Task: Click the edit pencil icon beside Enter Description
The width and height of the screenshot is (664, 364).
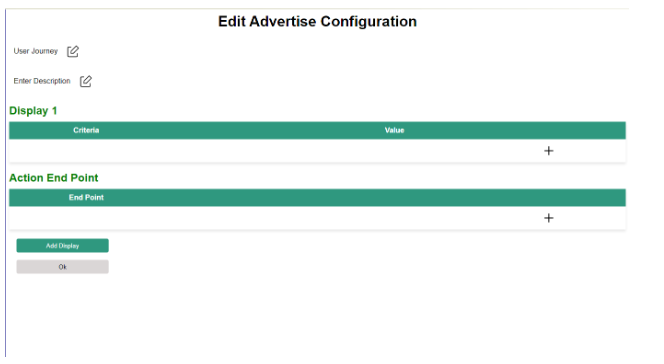Action: 86,81
